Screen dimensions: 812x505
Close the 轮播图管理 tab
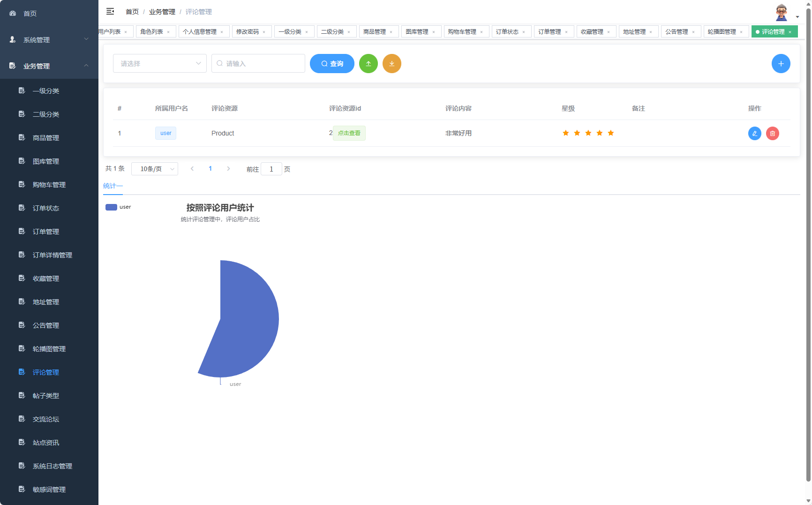tap(741, 32)
